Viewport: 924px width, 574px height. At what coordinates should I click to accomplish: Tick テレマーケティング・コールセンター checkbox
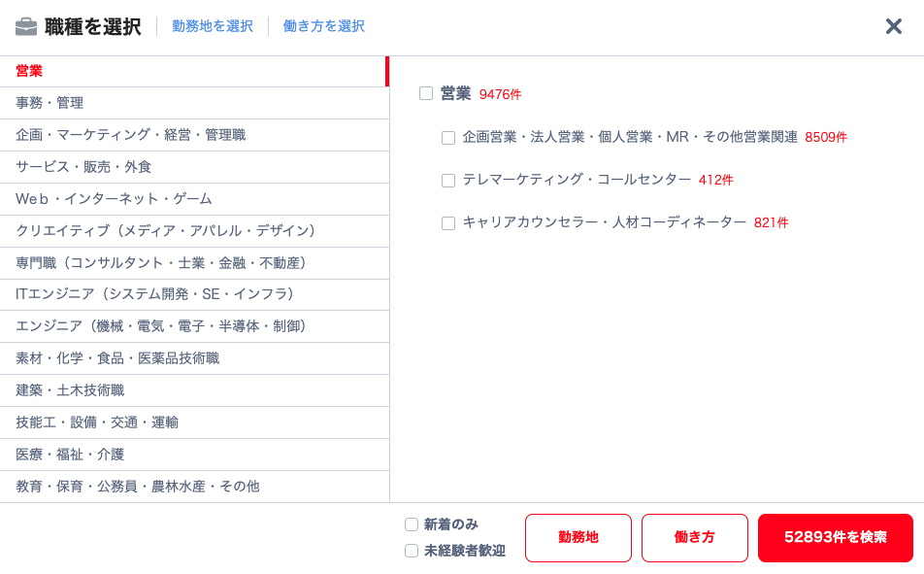(448, 180)
